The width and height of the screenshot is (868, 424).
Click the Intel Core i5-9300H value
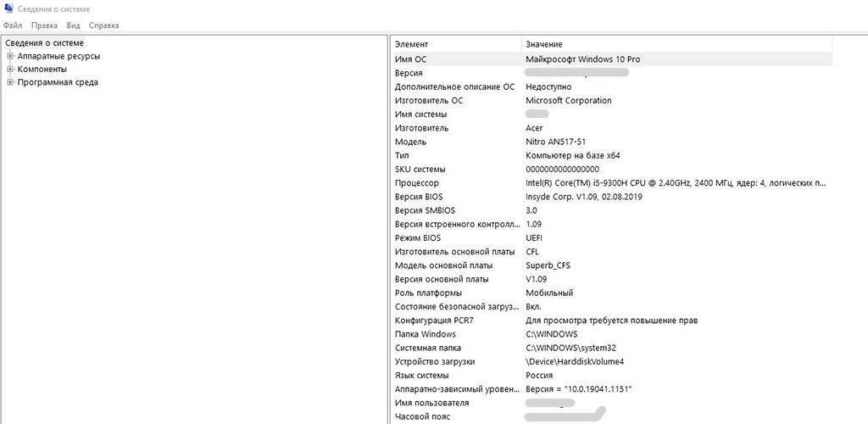(676, 182)
